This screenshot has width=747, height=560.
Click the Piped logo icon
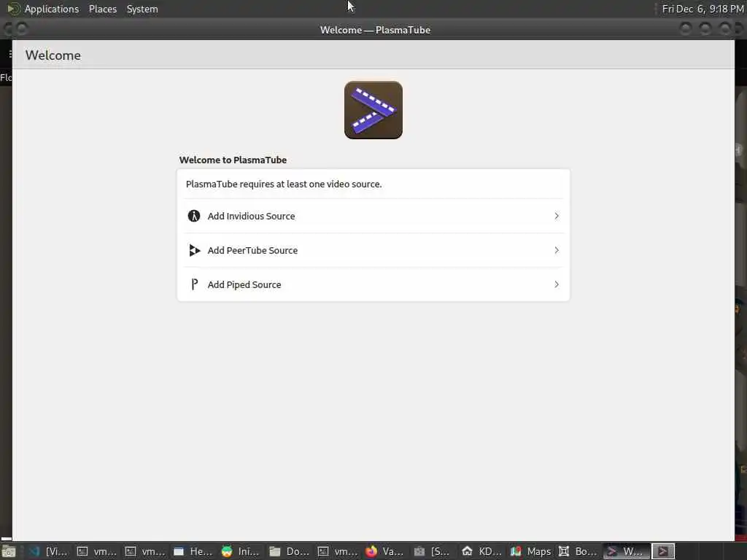[194, 284]
